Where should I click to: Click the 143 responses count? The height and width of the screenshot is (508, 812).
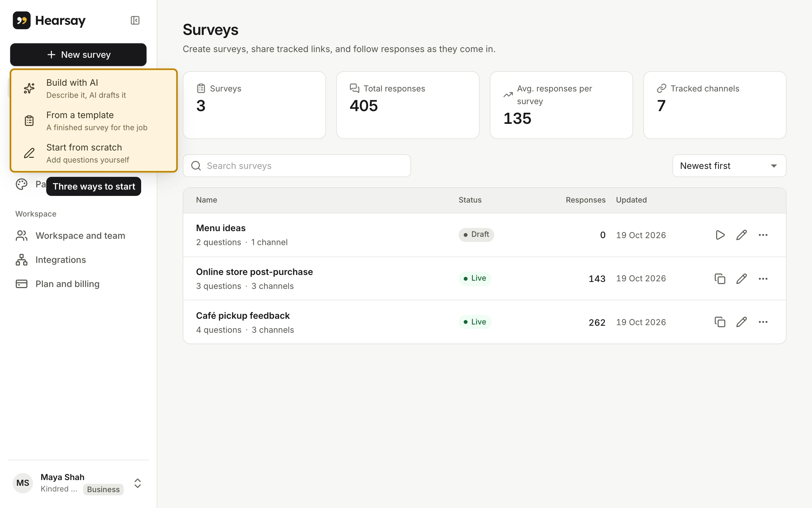[597, 278]
